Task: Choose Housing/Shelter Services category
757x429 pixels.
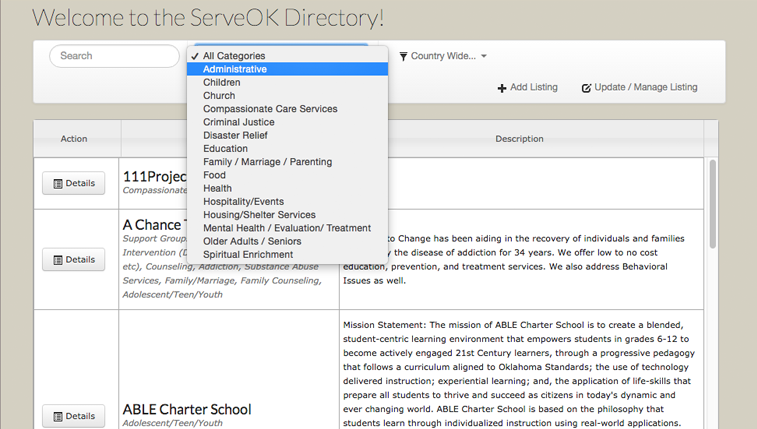Action: coord(287,215)
